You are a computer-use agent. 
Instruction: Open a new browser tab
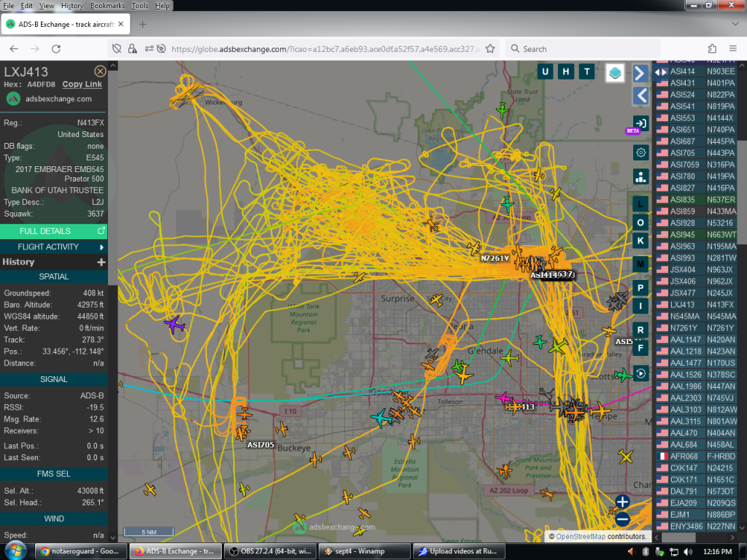coord(142,24)
